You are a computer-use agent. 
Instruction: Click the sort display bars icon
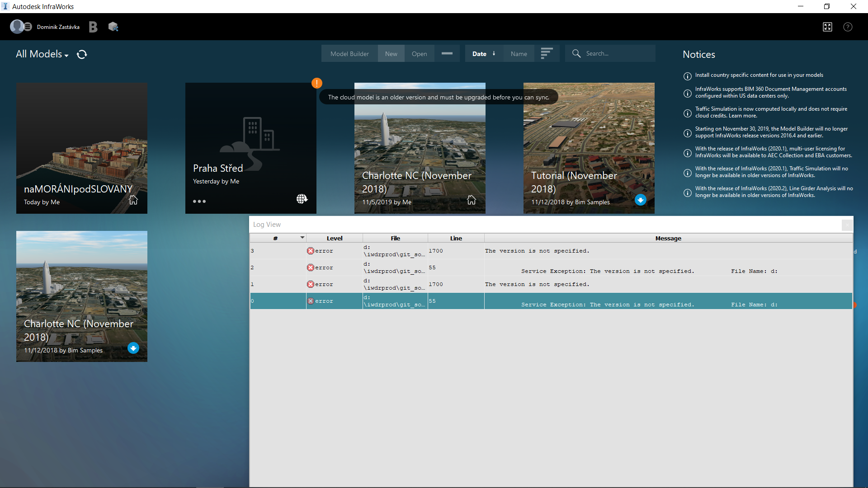pyautogui.click(x=547, y=53)
